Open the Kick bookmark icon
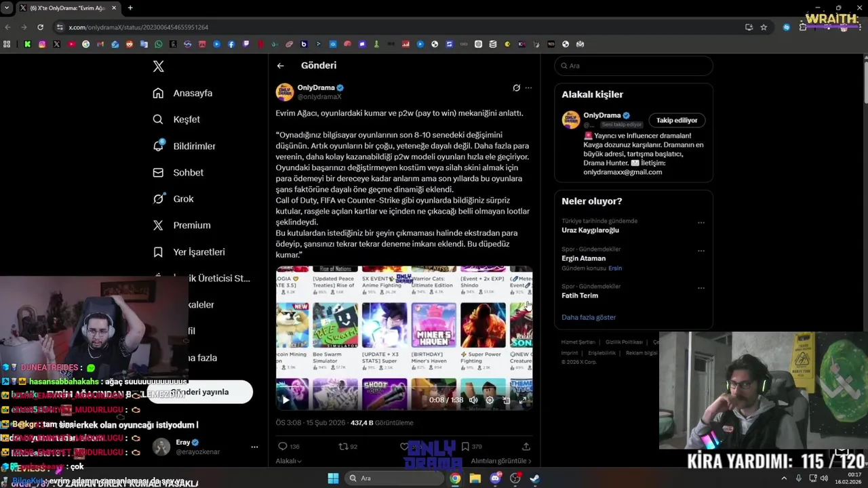Image resolution: width=868 pixels, height=488 pixels. coord(27,44)
